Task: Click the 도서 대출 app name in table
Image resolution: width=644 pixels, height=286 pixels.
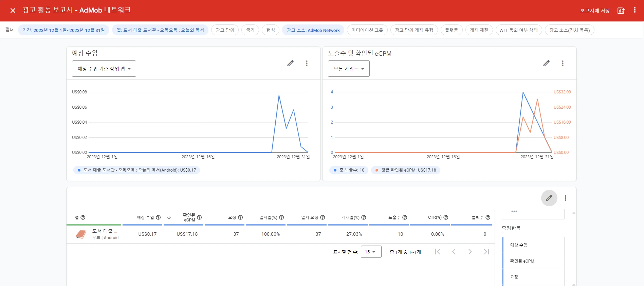Action: 105,231
